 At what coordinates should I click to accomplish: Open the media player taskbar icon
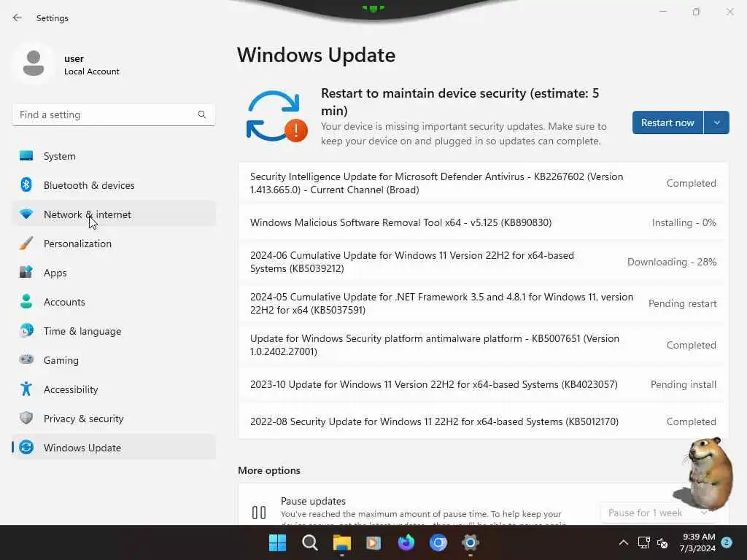[x=373, y=542]
